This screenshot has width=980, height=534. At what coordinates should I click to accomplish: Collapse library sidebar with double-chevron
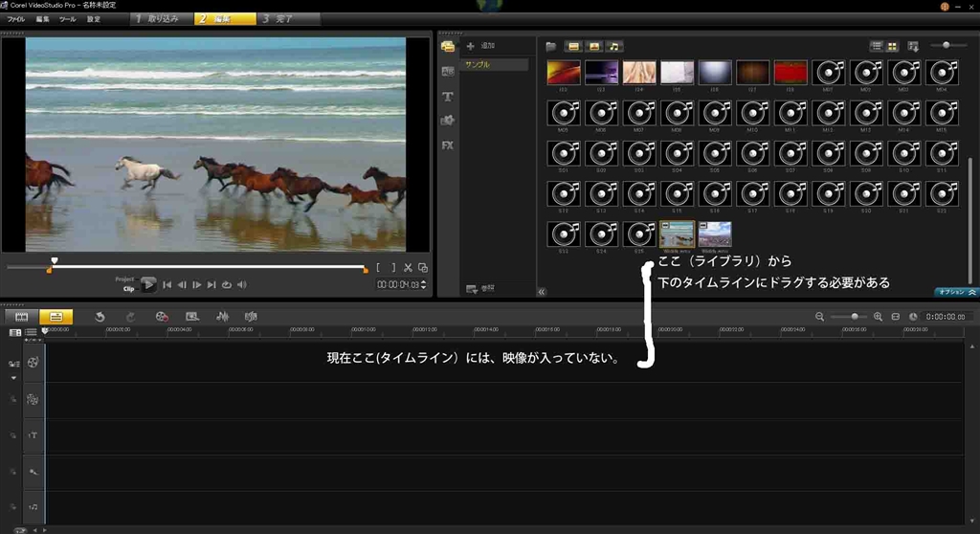tap(542, 292)
